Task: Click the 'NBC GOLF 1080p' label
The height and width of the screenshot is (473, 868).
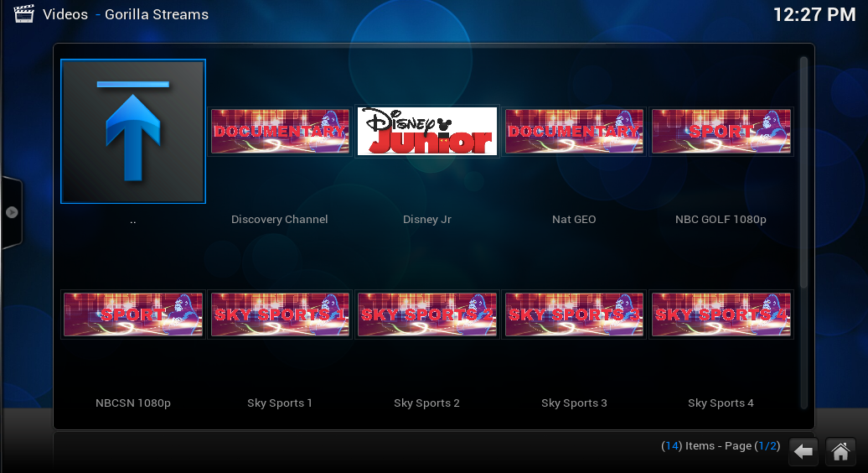Action: pyautogui.click(x=721, y=220)
